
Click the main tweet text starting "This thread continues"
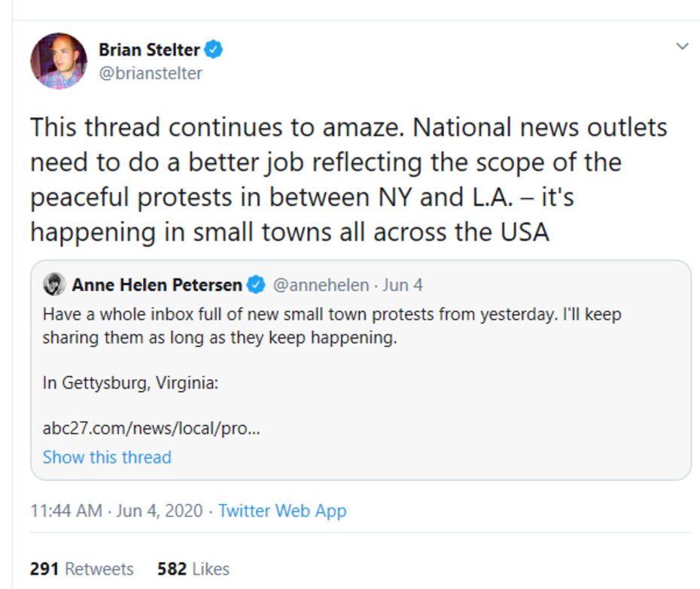(x=348, y=179)
